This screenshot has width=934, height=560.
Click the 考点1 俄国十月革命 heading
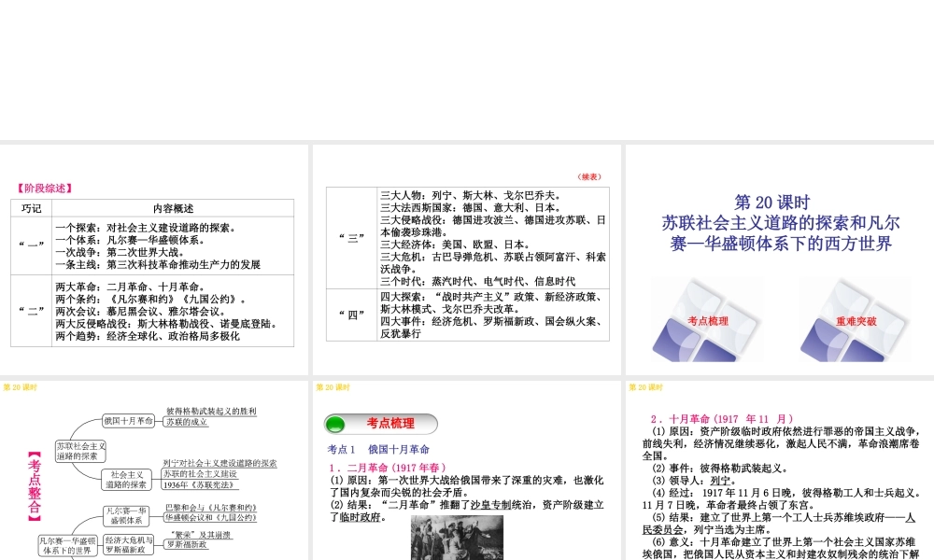tap(378, 449)
